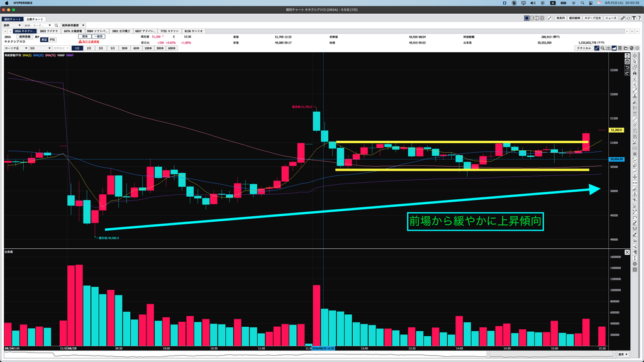Toggle the PTS market button
This screenshot has width=644, height=362.
52,40
